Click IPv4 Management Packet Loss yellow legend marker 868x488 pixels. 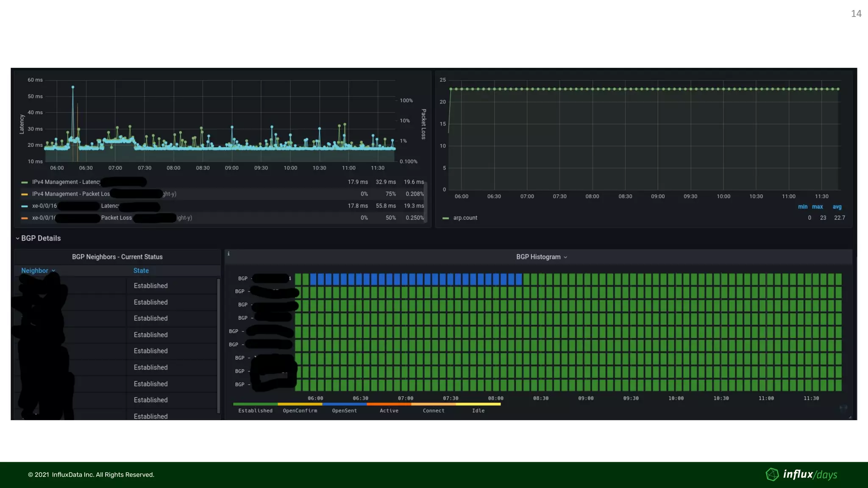pos(25,194)
